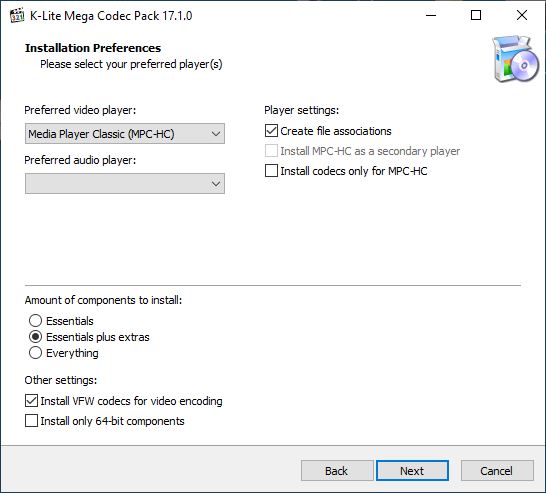
Task: Click the Installation Preferences heading
Action: pyautogui.click(x=93, y=48)
